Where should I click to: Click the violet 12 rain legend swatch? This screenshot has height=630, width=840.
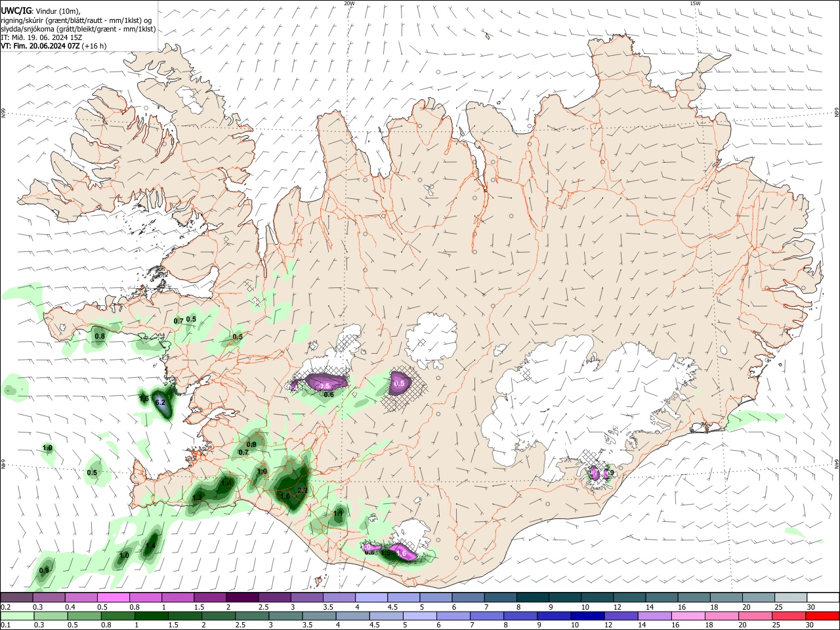[x=621, y=616]
